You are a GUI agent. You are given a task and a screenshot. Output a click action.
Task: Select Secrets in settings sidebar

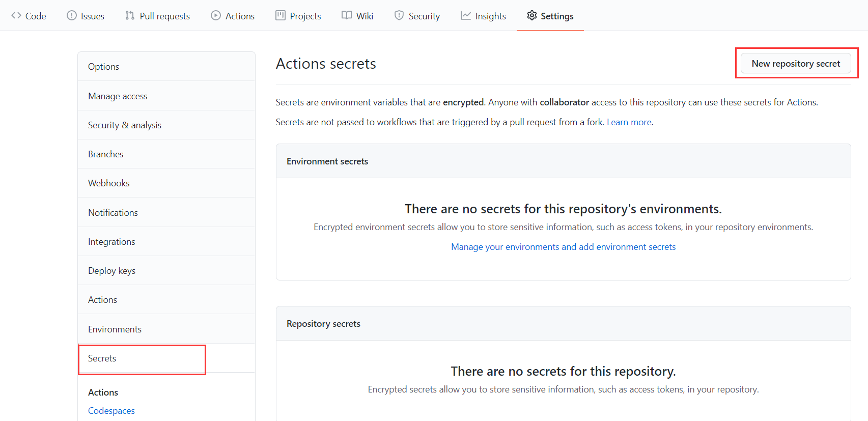coord(102,358)
